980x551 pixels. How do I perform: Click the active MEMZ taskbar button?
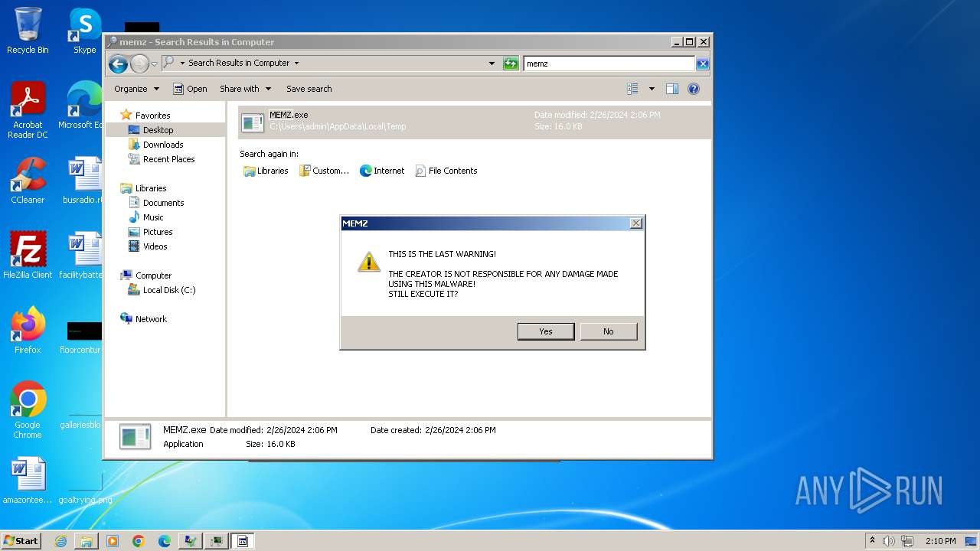pyautogui.click(x=243, y=541)
